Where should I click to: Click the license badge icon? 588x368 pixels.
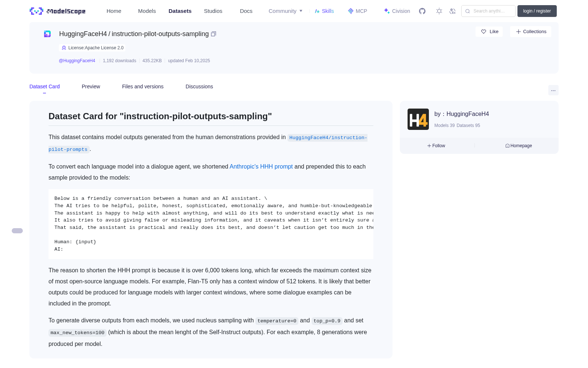tap(64, 48)
